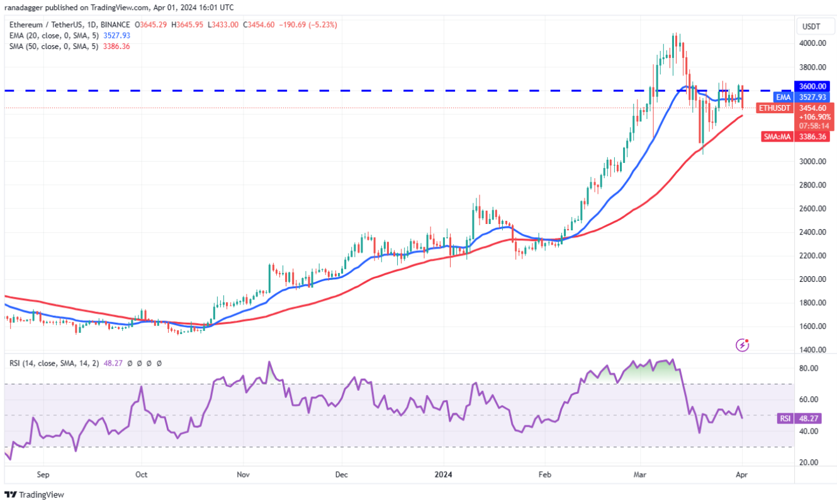Image resolution: width=837 pixels, height=504 pixels.
Task: Click the 80.00 RSI axis label
Action: pyautogui.click(x=809, y=368)
